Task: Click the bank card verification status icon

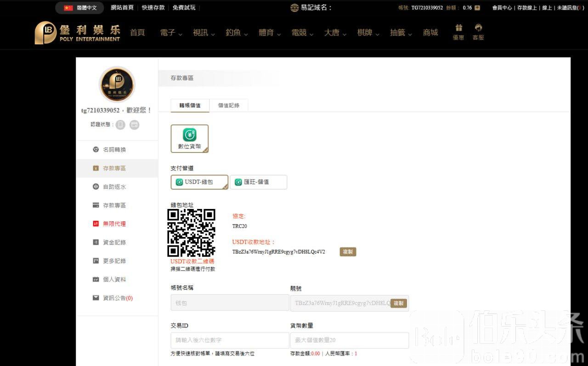Action: 134,124
